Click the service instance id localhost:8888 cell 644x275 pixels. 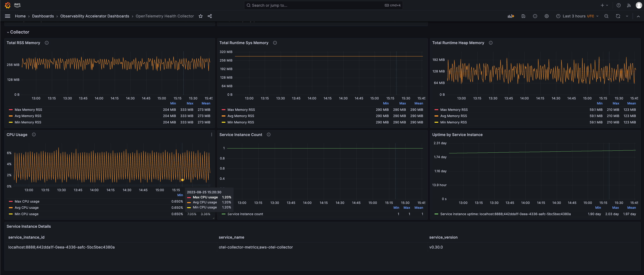tap(61, 247)
